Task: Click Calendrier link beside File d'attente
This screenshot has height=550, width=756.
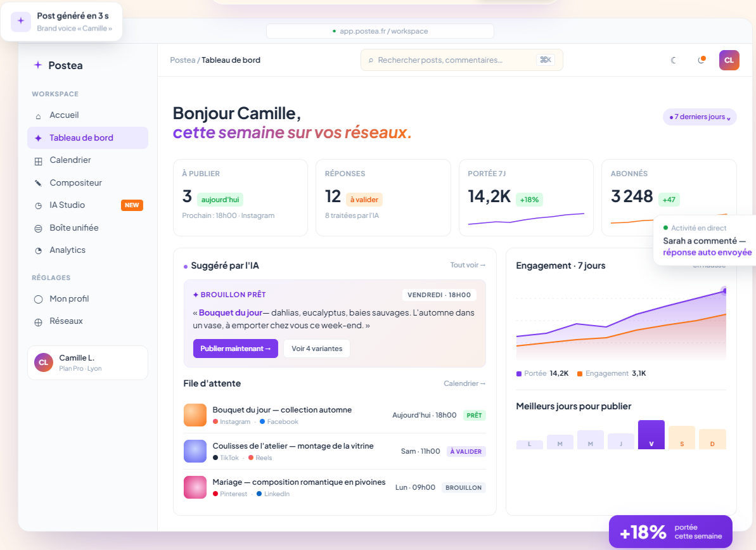Action: click(464, 384)
